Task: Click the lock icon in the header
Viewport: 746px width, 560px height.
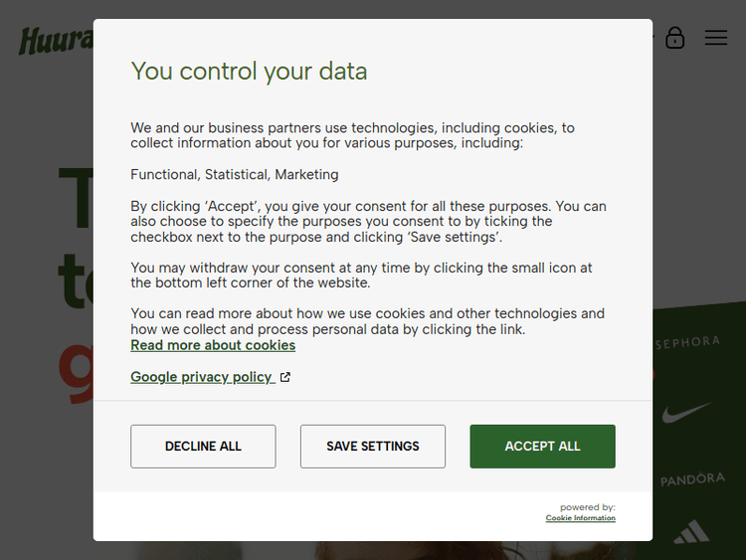Action: pos(675,38)
